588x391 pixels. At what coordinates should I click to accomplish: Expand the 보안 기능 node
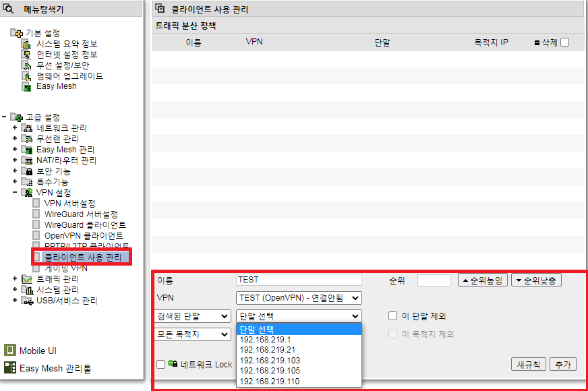15,171
